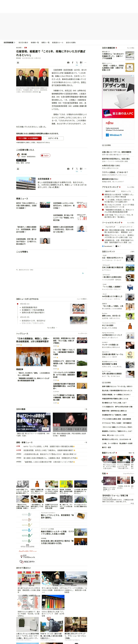Click the 朝日新聞 breadcrumb link
This screenshot has height=644, width=138.
(19, 48)
